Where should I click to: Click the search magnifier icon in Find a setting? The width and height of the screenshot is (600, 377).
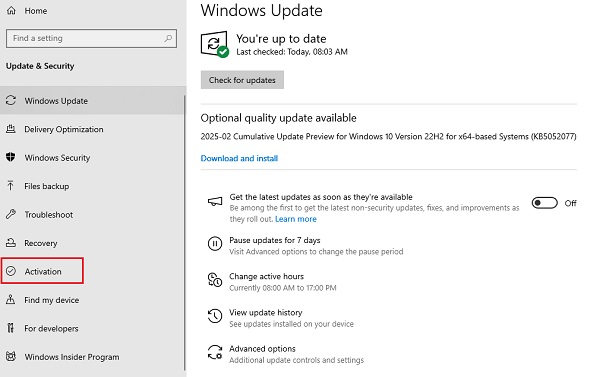168,38
